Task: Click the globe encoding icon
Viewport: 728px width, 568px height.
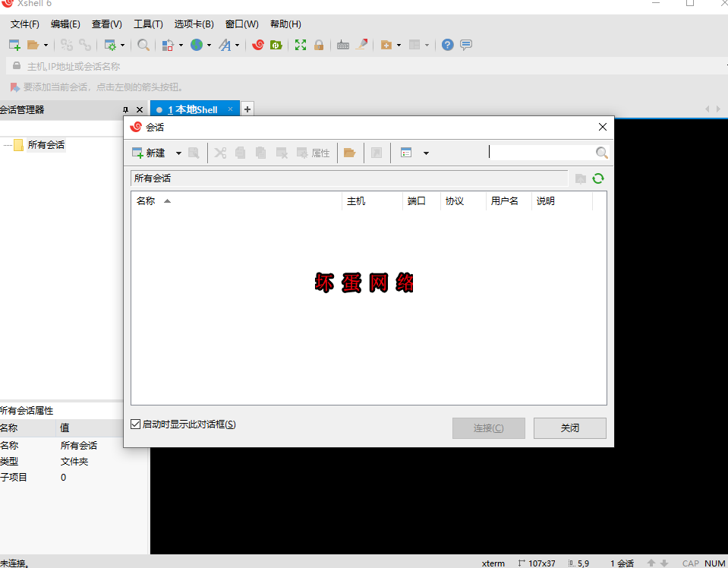Action: [x=197, y=45]
